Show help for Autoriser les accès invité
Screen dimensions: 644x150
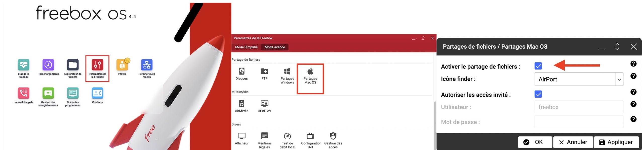(633, 92)
